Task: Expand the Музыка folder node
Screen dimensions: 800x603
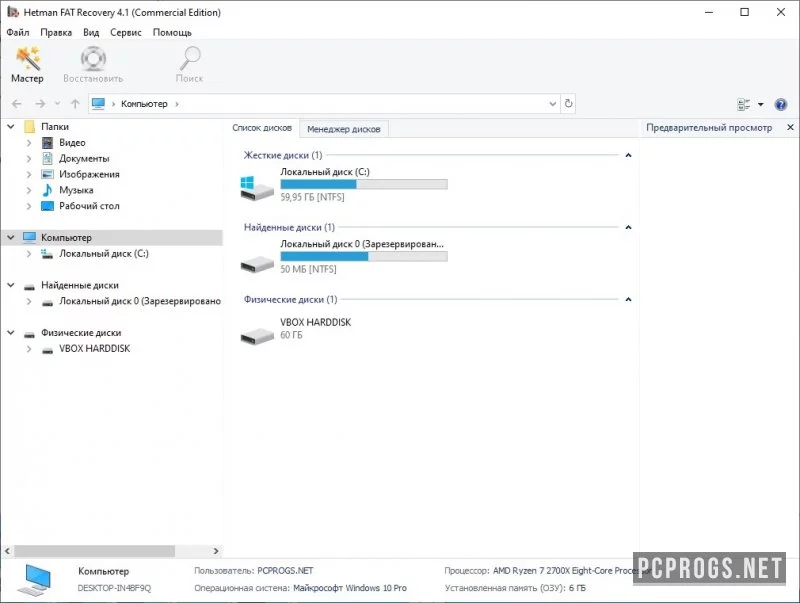Action: pyautogui.click(x=29, y=190)
